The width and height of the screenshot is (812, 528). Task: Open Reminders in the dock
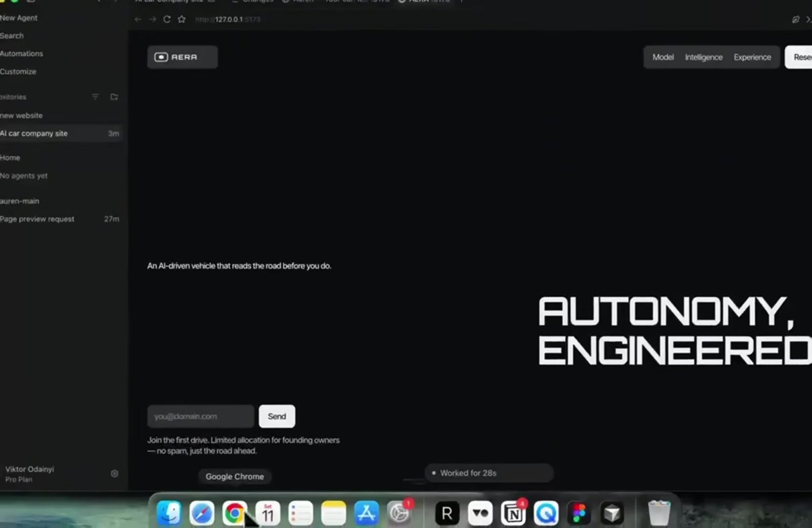[x=300, y=513]
